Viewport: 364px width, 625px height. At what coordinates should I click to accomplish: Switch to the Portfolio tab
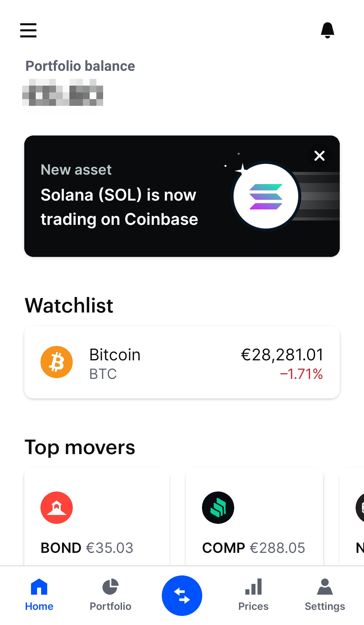[x=111, y=595]
